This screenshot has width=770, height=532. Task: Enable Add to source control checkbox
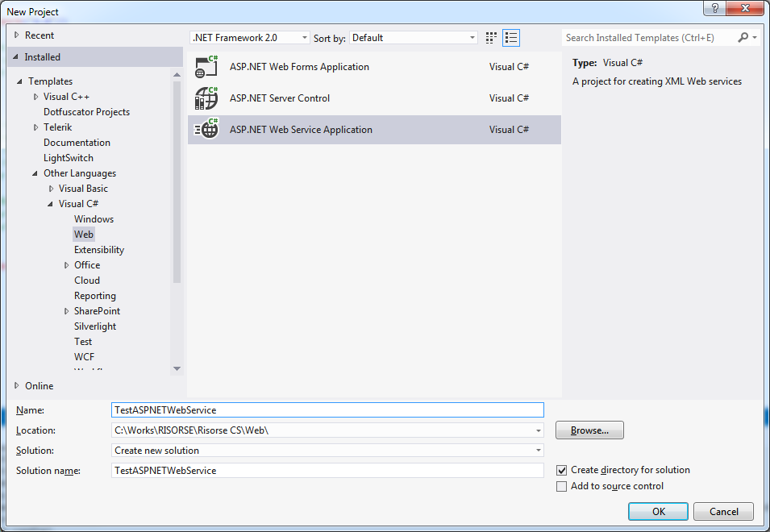click(562, 486)
